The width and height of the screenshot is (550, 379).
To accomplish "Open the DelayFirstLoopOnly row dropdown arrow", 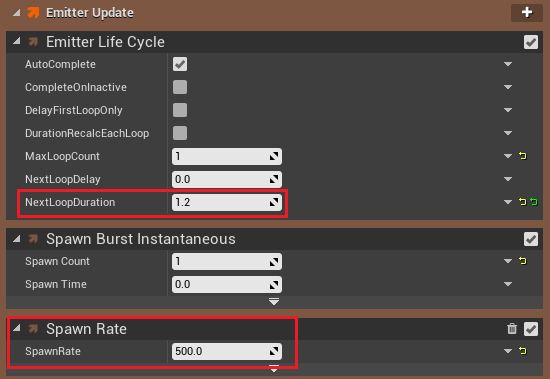I will point(508,110).
